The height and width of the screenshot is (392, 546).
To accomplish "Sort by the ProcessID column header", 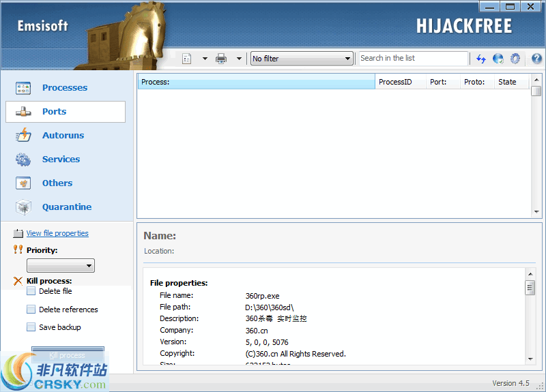I will [x=401, y=82].
